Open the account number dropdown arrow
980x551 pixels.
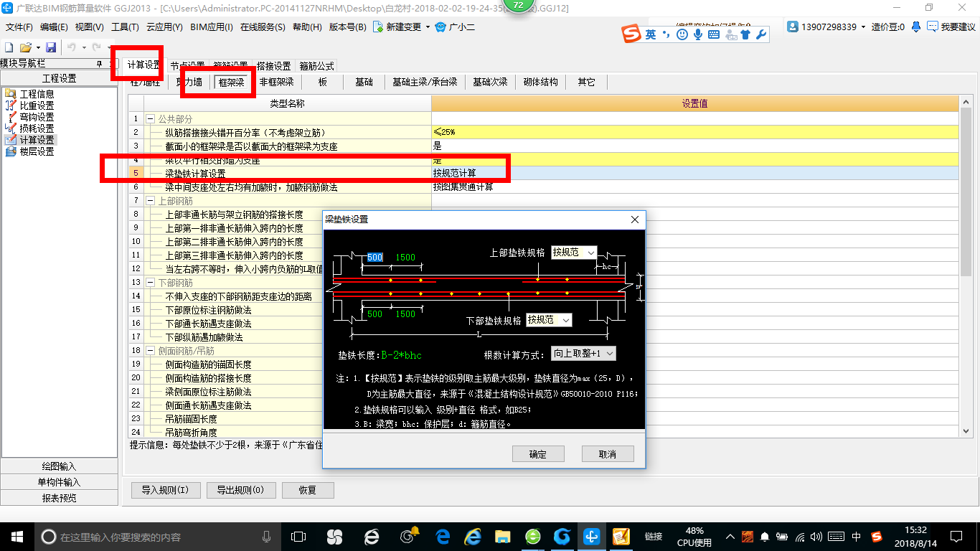864,27
